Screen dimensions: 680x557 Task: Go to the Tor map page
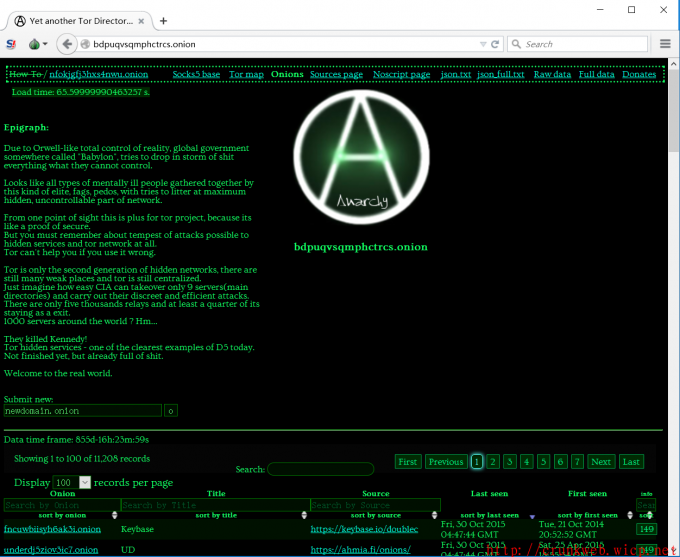(x=246, y=74)
